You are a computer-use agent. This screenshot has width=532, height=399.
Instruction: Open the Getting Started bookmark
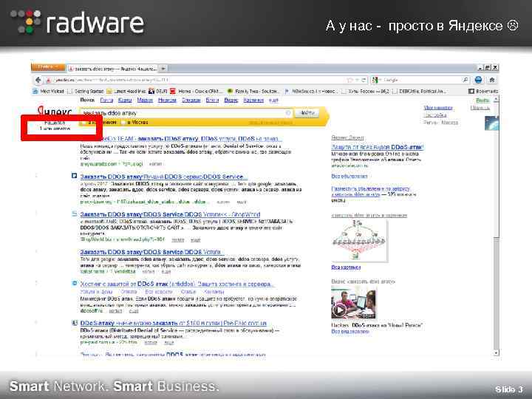point(86,91)
